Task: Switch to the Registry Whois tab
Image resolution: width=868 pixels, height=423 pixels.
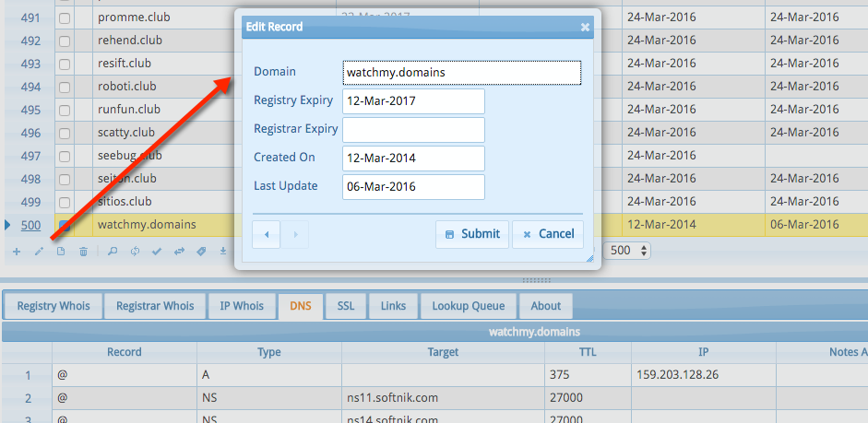Action: coord(54,306)
